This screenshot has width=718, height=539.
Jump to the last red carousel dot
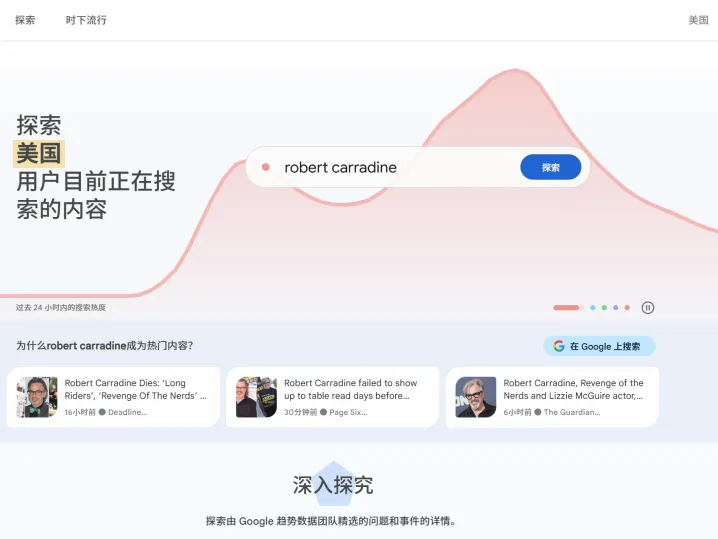(x=627, y=308)
